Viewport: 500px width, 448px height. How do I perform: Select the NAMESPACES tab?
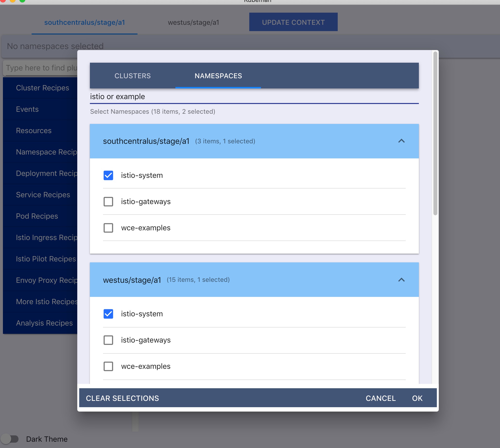218,76
